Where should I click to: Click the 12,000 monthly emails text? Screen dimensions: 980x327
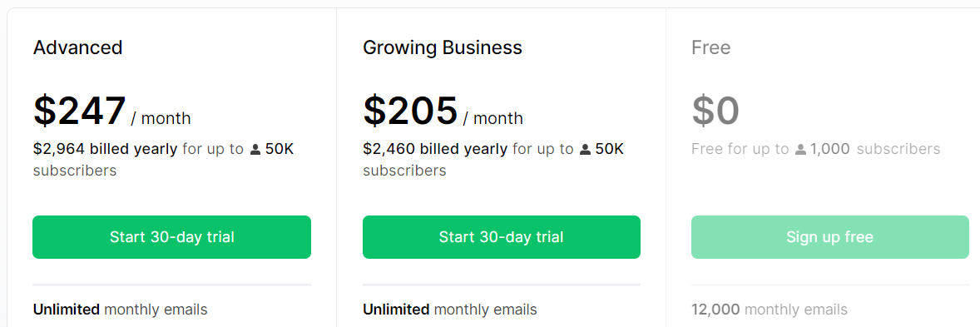[770, 309]
